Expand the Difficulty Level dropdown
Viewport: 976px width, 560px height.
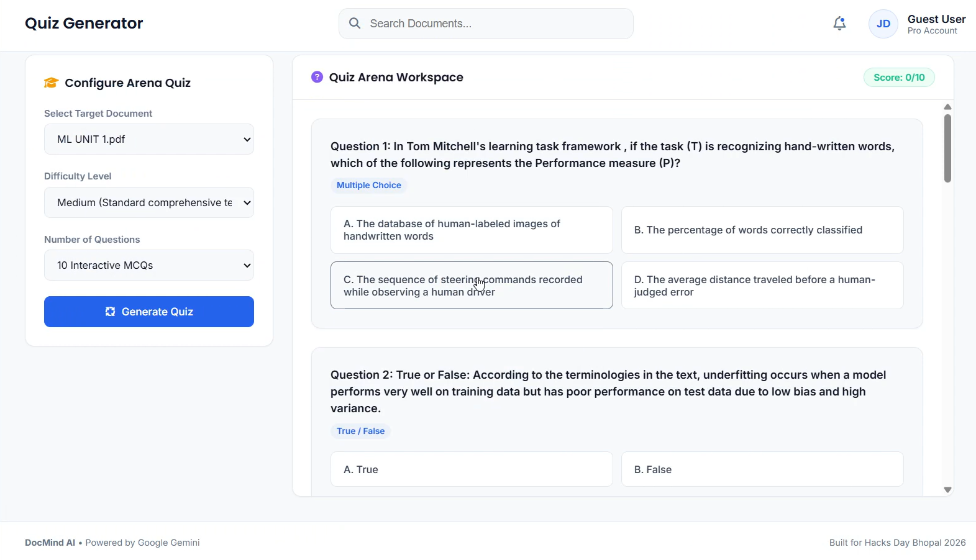point(149,202)
